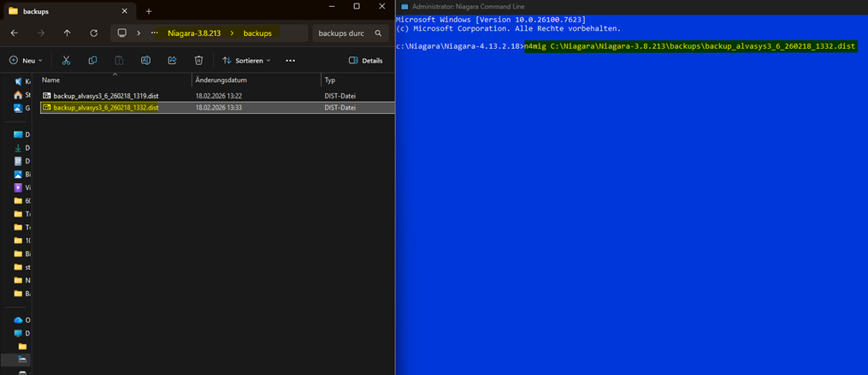Select the highlighted drive item in navigation pane
This screenshot has height=375, width=868.
pos(16,360)
